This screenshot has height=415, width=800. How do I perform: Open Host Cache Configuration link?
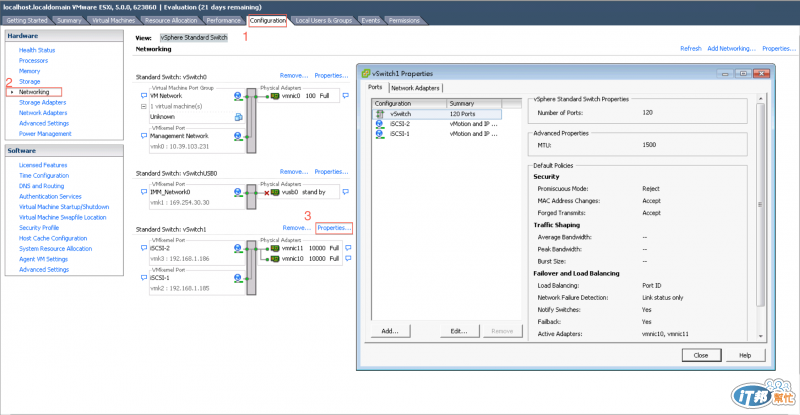(53, 238)
